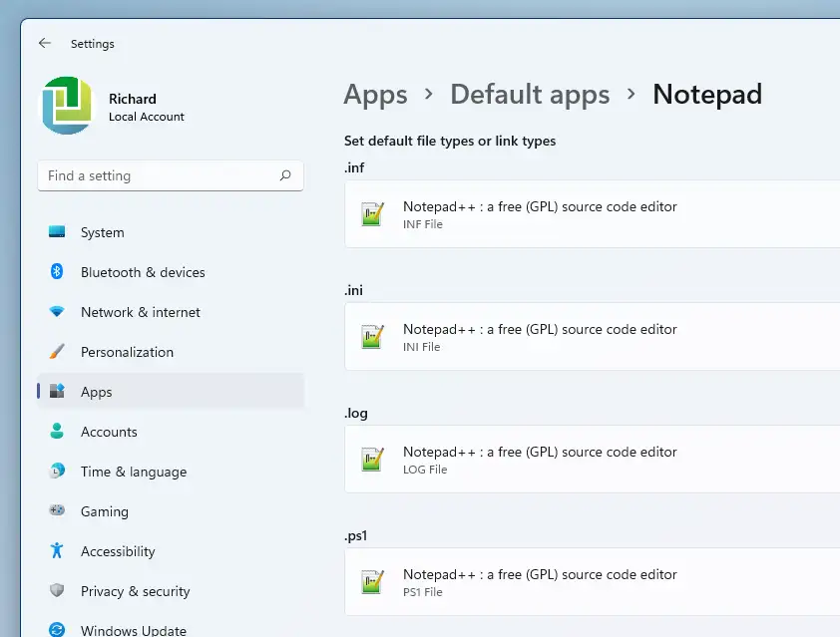Click the Notepad++ icon for .inf
840x637 pixels.
(373, 214)
